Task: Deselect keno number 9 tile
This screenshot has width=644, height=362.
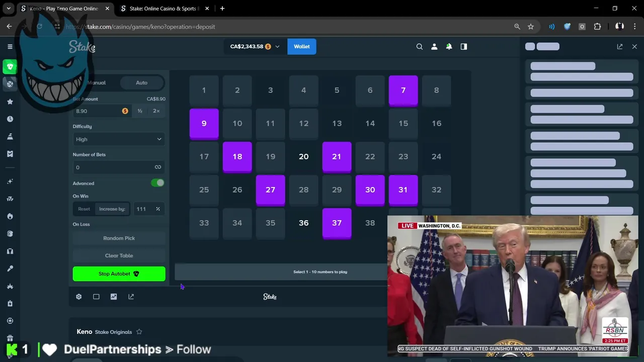Action: tap(204, 124)
